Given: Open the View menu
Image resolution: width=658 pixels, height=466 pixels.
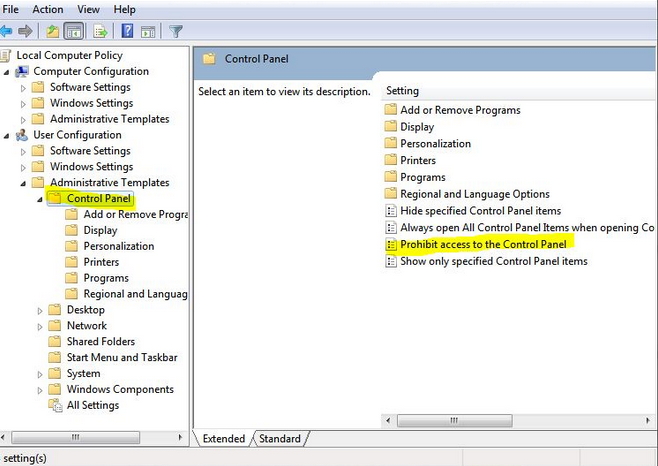Looking at the screenshot, I should (x=90, y=9).
